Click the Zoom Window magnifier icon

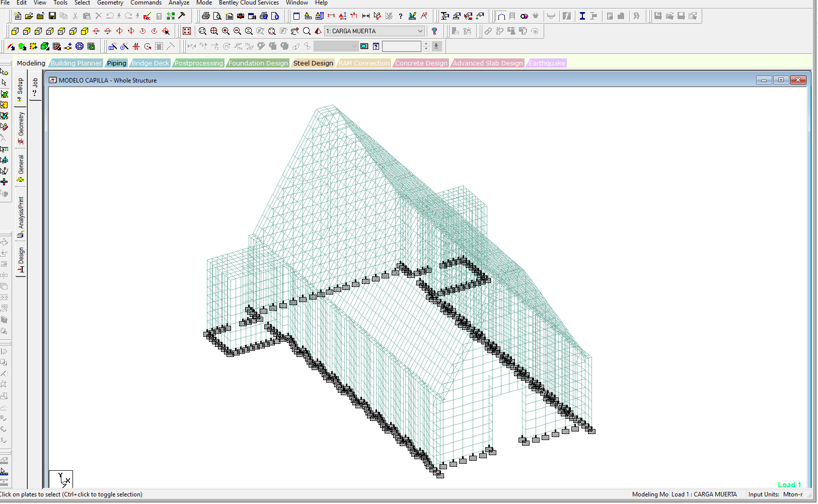[202, 31]
